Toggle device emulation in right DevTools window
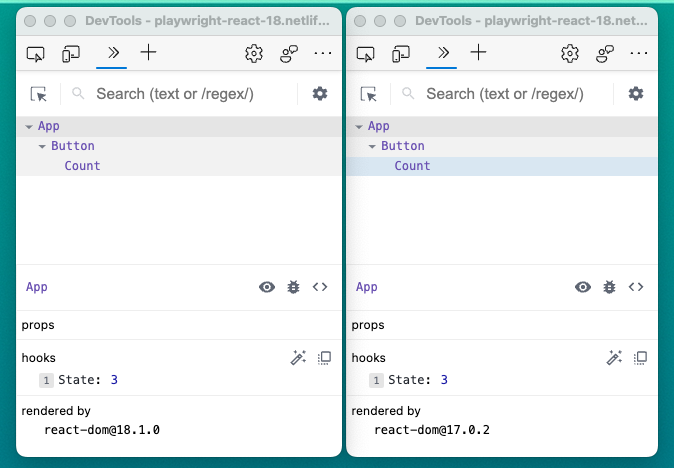674x468 pixels. click(401, 54)
